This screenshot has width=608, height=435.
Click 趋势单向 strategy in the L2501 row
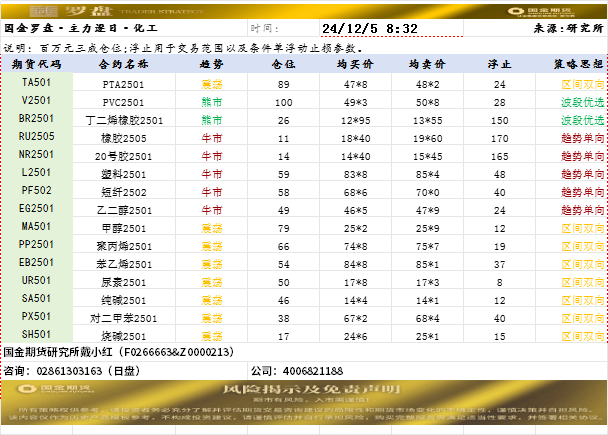pos(582,174)
